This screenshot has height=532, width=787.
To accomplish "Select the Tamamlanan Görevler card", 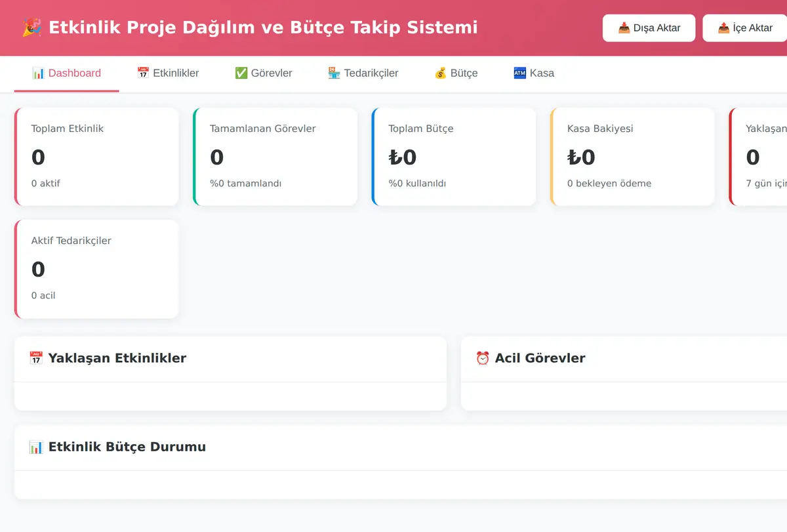I will (x=275, y=157).
